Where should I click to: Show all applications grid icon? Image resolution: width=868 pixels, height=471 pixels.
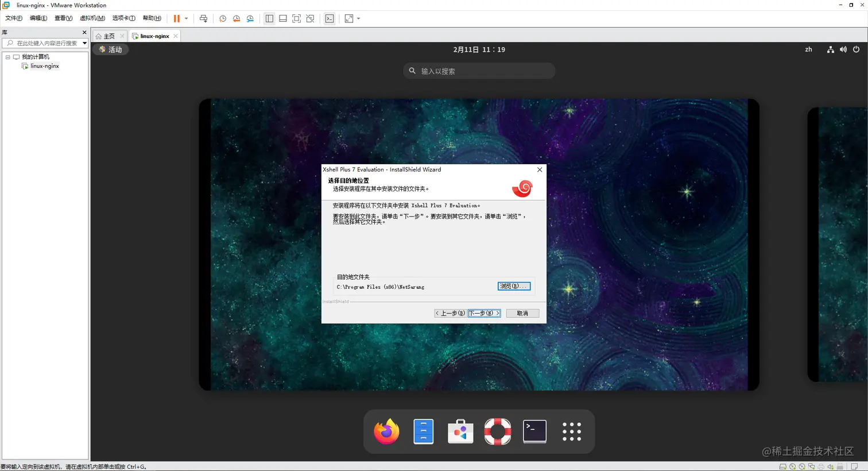[x=572, y=431]
